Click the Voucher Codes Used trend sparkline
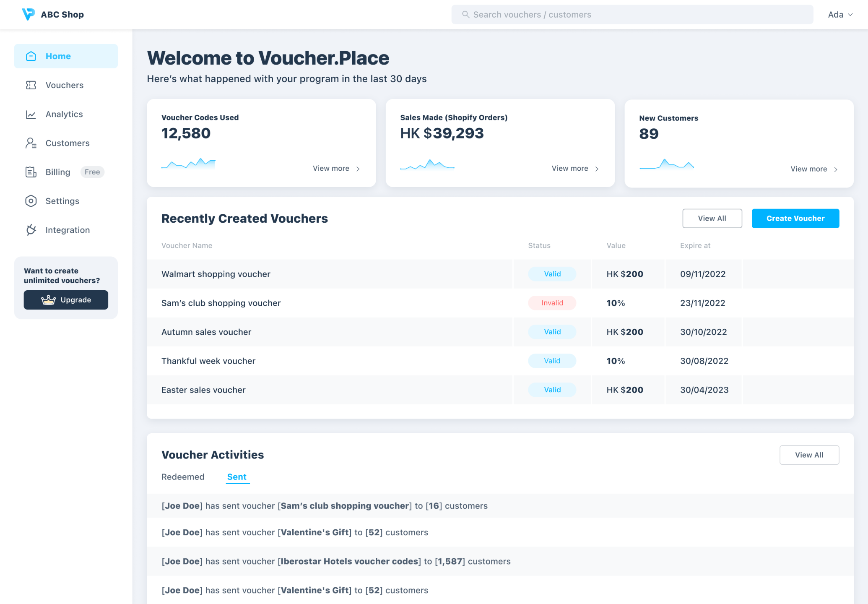This screenshot has height=604, width=868. click(188, 164)
